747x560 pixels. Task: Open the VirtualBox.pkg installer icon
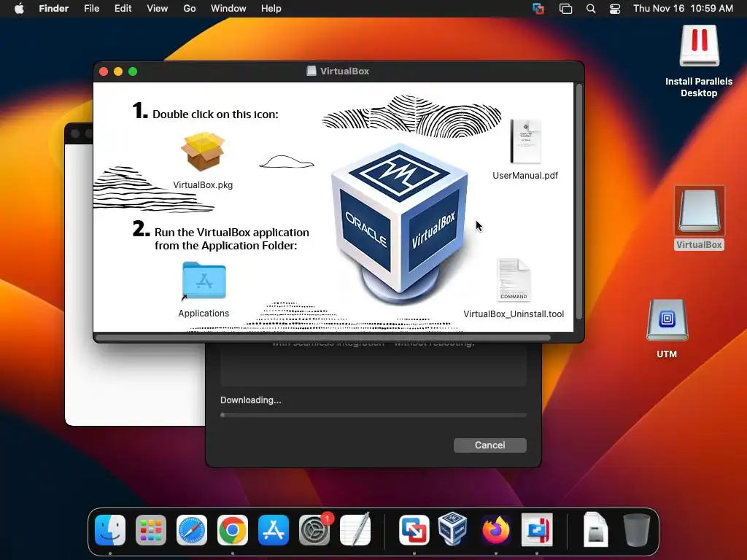click(203, 152)
